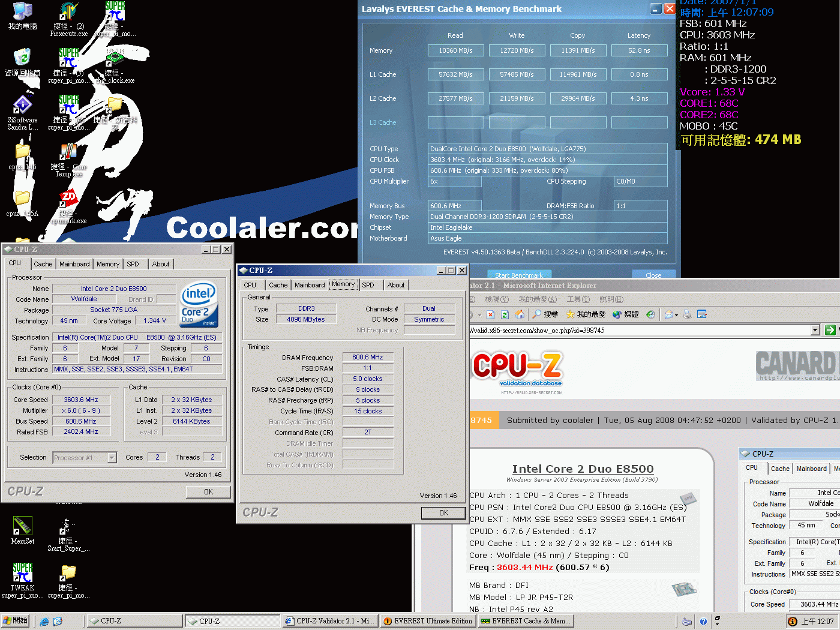840x630 pixels.
Task: Click the CANARD banner on the web page
Action: click(797, 365)
